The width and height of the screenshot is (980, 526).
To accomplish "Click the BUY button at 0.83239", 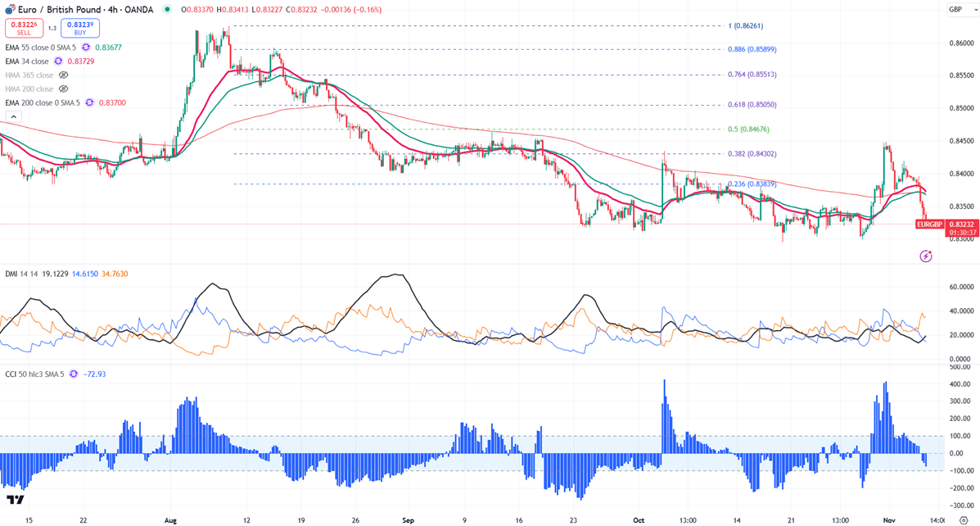I will point(80,28).
